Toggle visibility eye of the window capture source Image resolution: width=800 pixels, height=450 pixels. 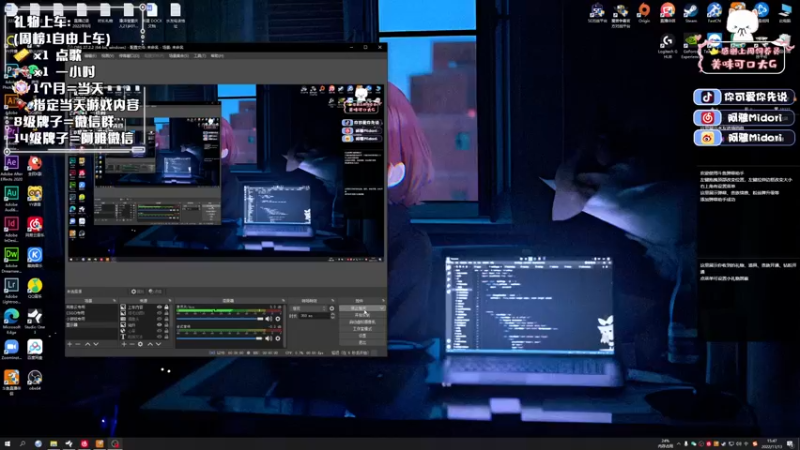(x=159, y=319)
